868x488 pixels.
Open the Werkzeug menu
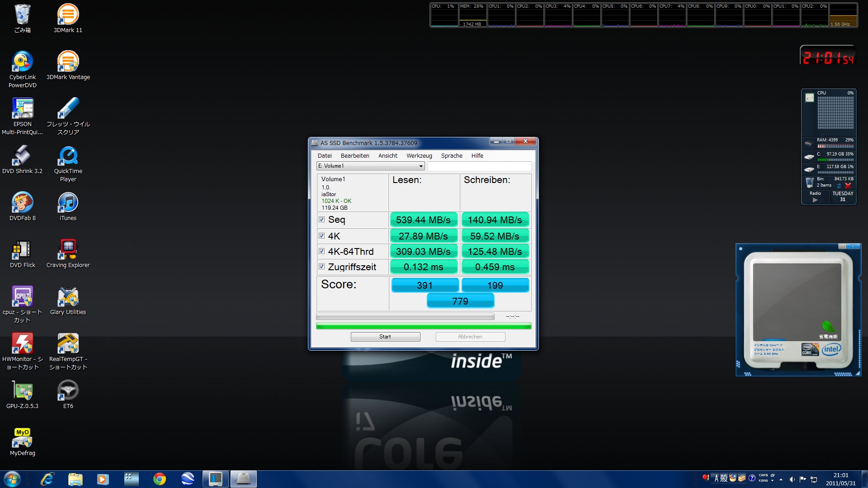pyautogui.click(x=419, y=155)
